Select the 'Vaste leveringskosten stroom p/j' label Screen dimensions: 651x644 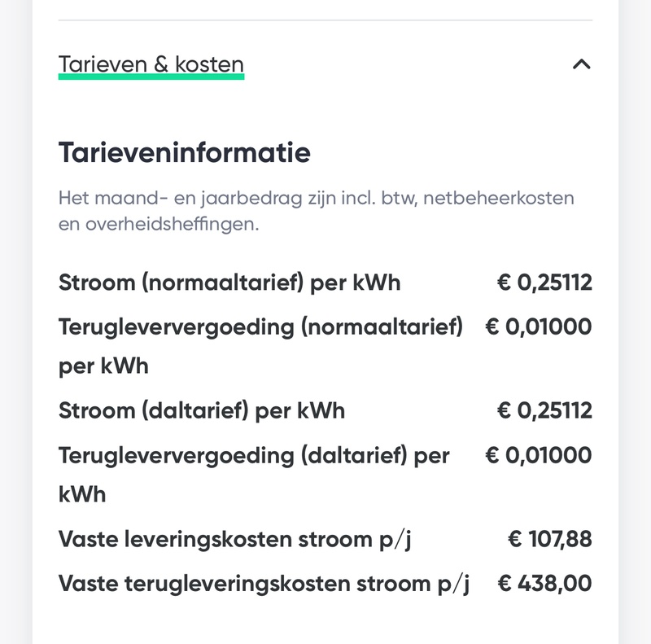tap(235, 539)
